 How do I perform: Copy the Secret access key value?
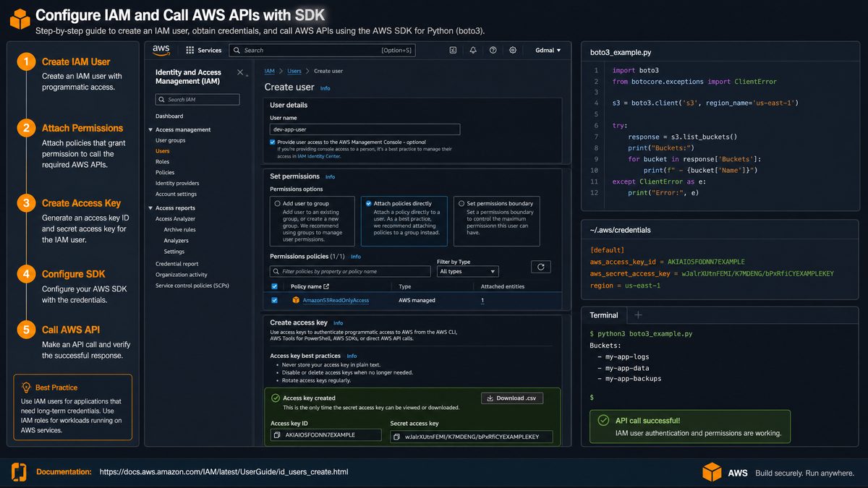coord(396,437)
